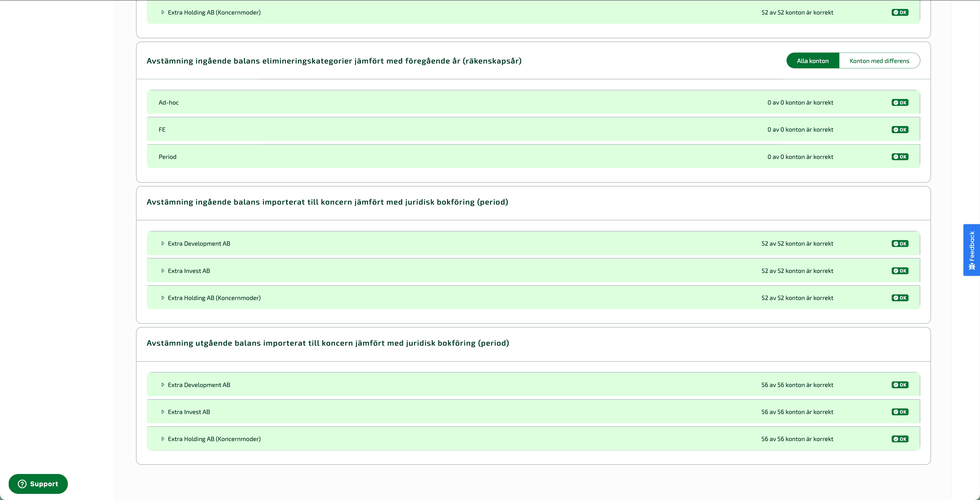Open the Support help button
The height and width of the screenshot is (500, 980).
tap(38, 484)
